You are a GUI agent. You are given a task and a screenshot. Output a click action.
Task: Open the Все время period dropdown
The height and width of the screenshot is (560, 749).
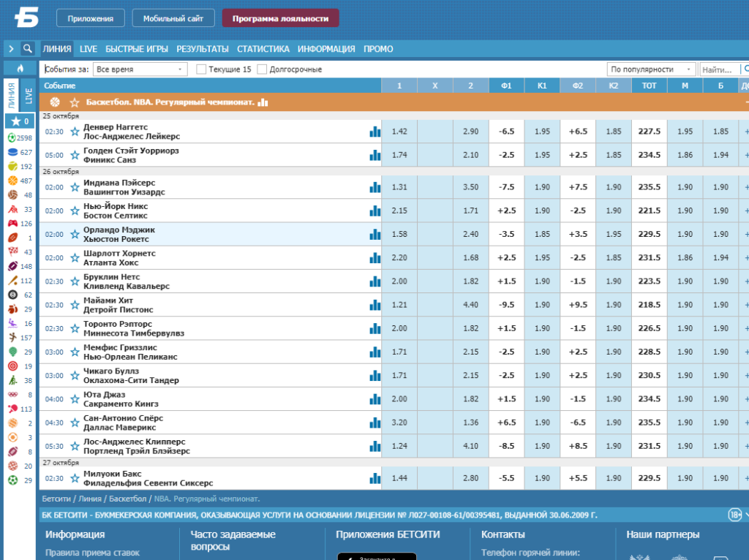(x=140, y=69)
